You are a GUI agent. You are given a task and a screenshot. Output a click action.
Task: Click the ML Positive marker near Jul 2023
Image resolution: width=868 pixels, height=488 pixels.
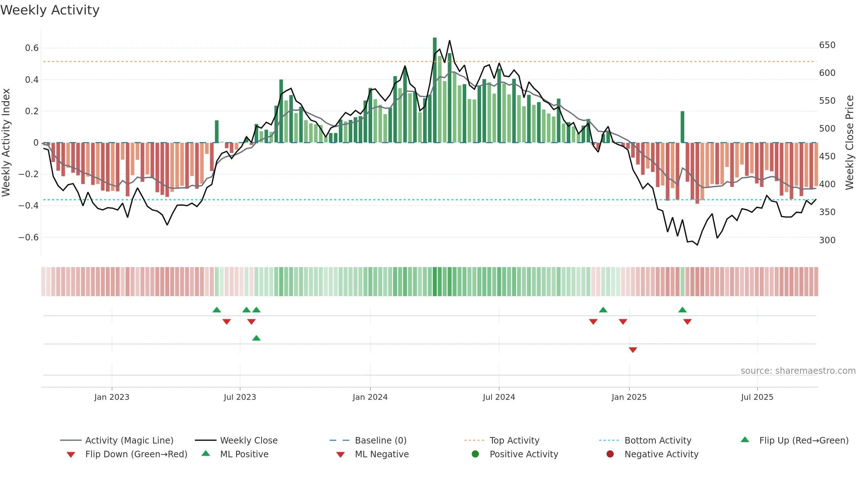tap(256, 338)
